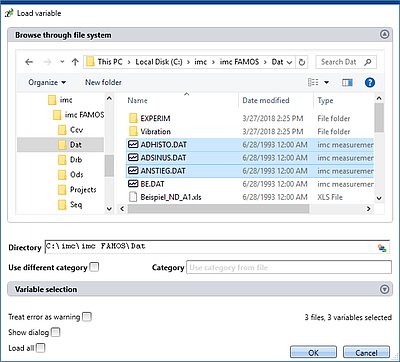Click Beispiel_ND_A1.xls XLS File type cell
The image size is (400, 362).
330,197
